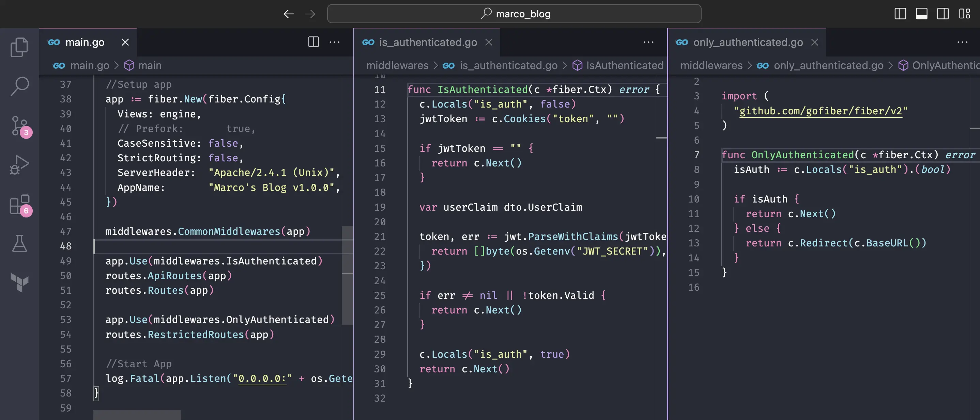Open Source Control view with 3 changes
Image resolution: width=980 pixels, height=420 pixels.
click(19, 126)
